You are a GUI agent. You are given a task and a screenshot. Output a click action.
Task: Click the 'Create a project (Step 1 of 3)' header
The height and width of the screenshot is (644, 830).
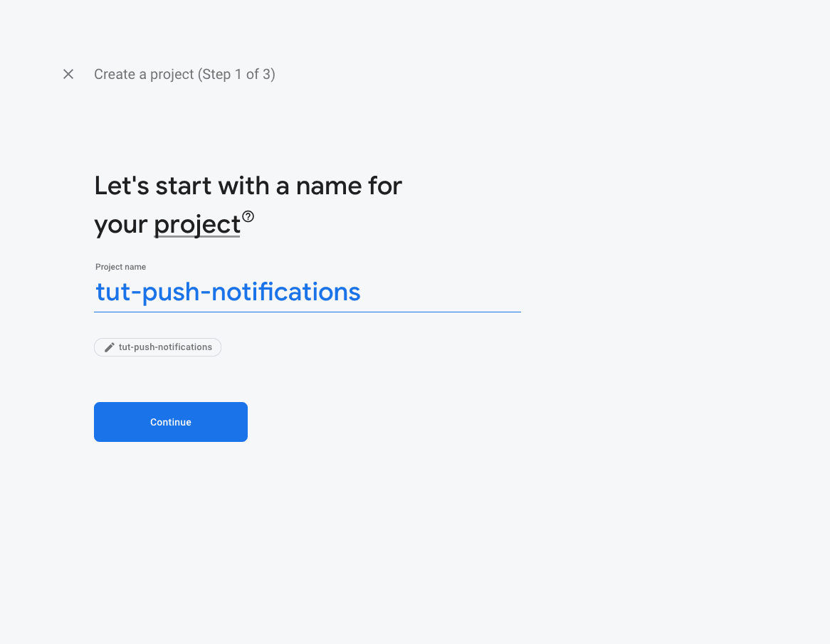click(184, 74)
